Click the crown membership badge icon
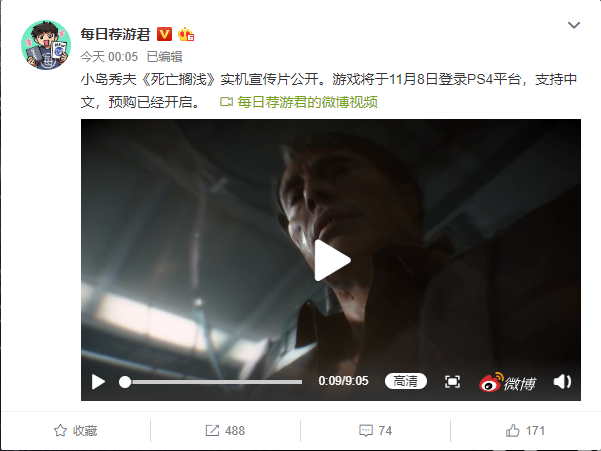 pos(186,34)
